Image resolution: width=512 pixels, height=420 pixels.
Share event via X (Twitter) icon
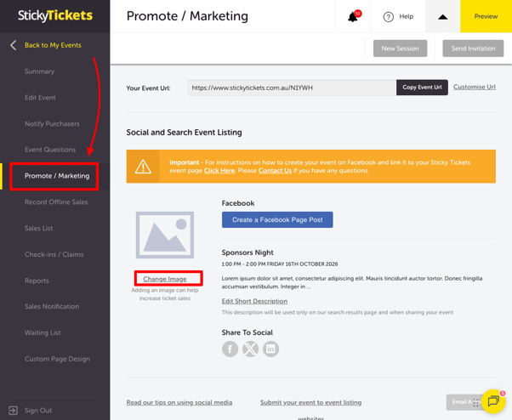pyautogui.click(x=250, y=349)
